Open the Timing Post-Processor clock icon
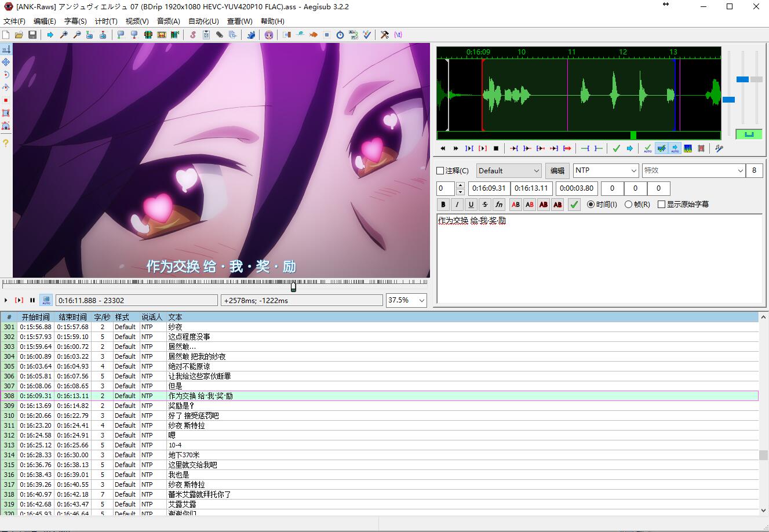The width and height of the screenshot is (769, 532). [x=340, y=35]
